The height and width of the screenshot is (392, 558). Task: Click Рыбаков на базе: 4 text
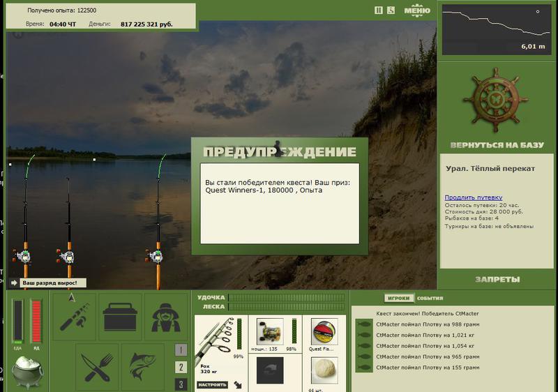472,218
